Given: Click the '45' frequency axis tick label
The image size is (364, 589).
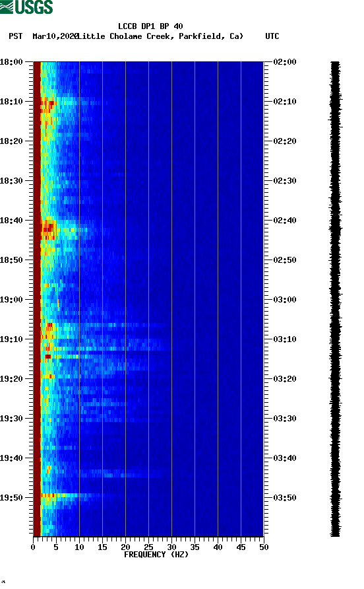Looking at the screenshot, I should point(241,547).
